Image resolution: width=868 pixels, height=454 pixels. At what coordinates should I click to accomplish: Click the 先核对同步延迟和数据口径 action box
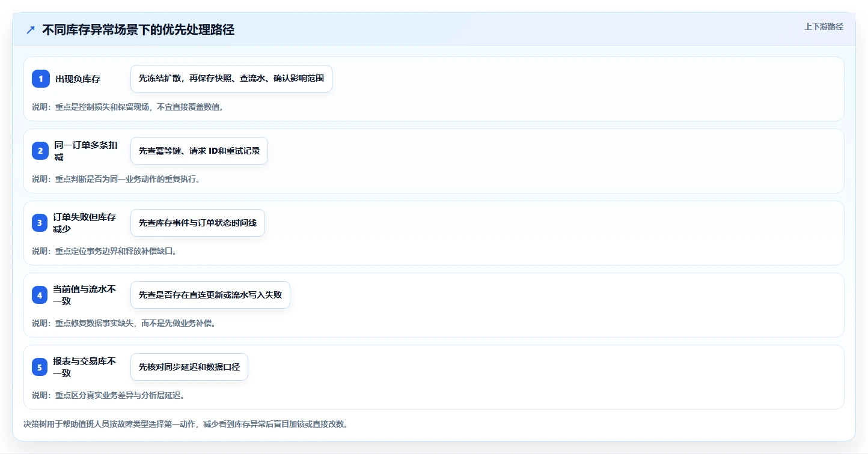[x=189, y=367]
